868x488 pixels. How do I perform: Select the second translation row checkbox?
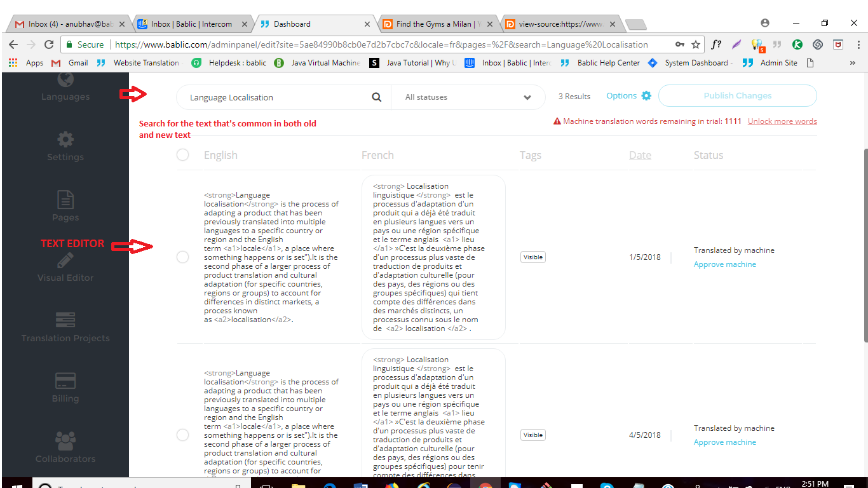183,435
